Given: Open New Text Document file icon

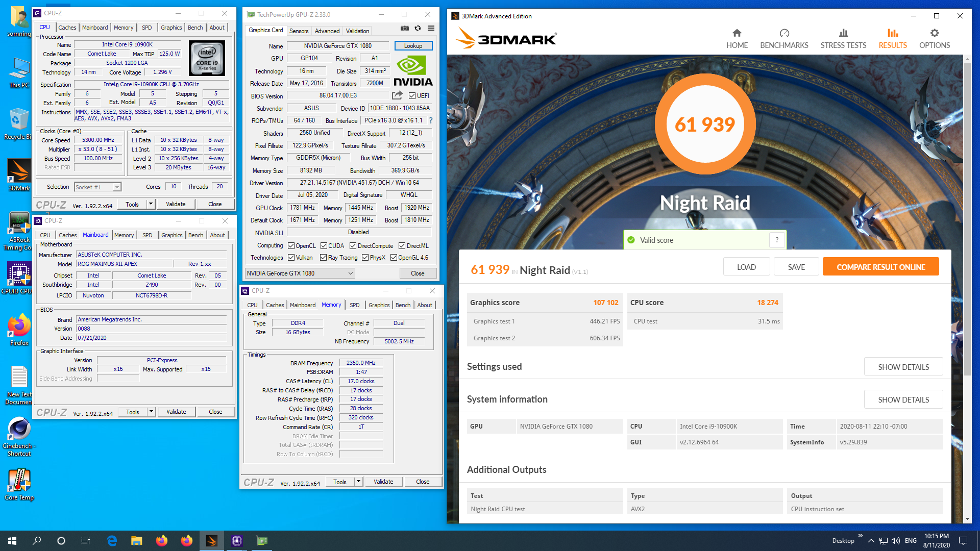Looking at the screenshot, I should 19,385.
